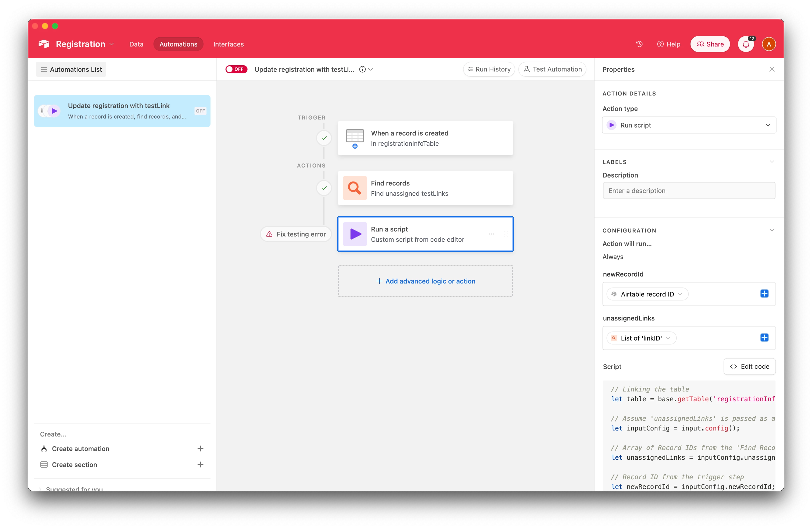Click Add advanced logic or action
The image size is (812, 528).
pos(425,281)
